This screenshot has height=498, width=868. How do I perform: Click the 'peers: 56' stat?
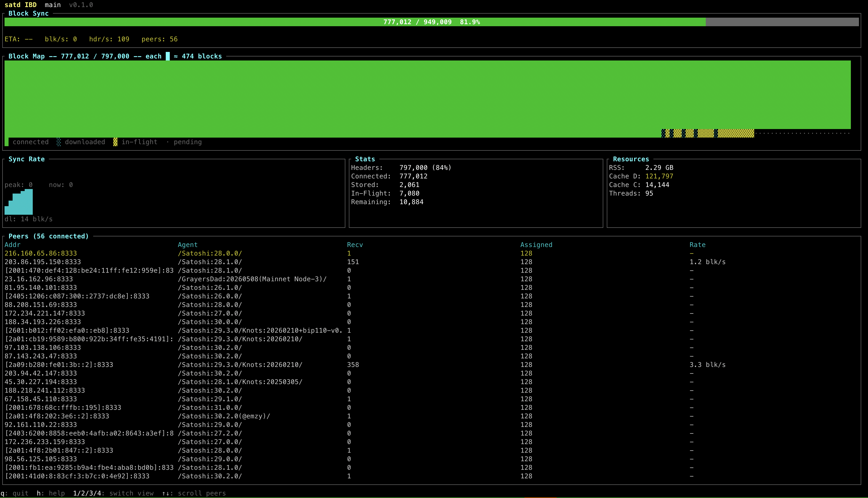(160, 39)
